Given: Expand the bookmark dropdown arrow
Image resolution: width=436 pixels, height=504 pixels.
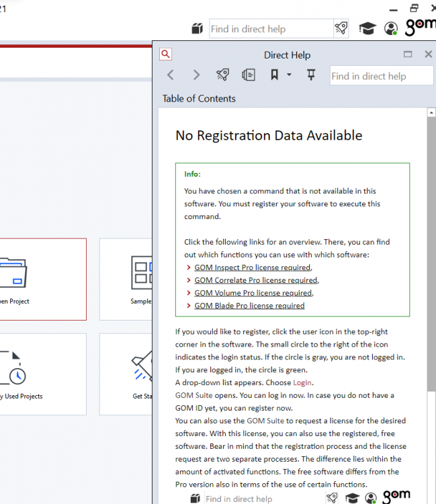Looking at the screenshot, I should click(x=289, y=75).
